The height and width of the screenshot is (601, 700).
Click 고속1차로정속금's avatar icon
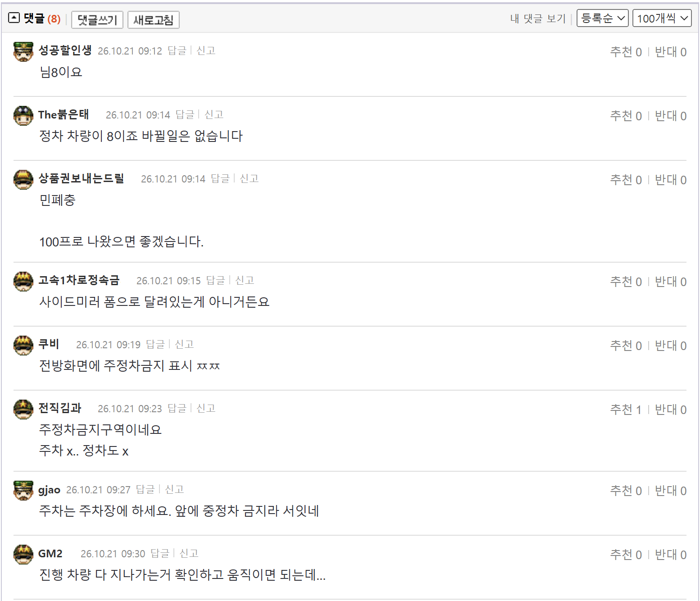[x=23, y=281]
